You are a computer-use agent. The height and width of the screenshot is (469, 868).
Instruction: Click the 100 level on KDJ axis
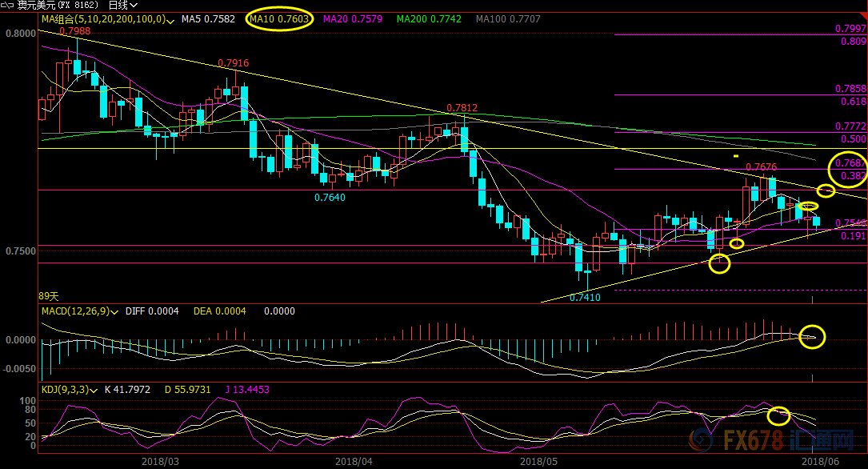point(28,401)
